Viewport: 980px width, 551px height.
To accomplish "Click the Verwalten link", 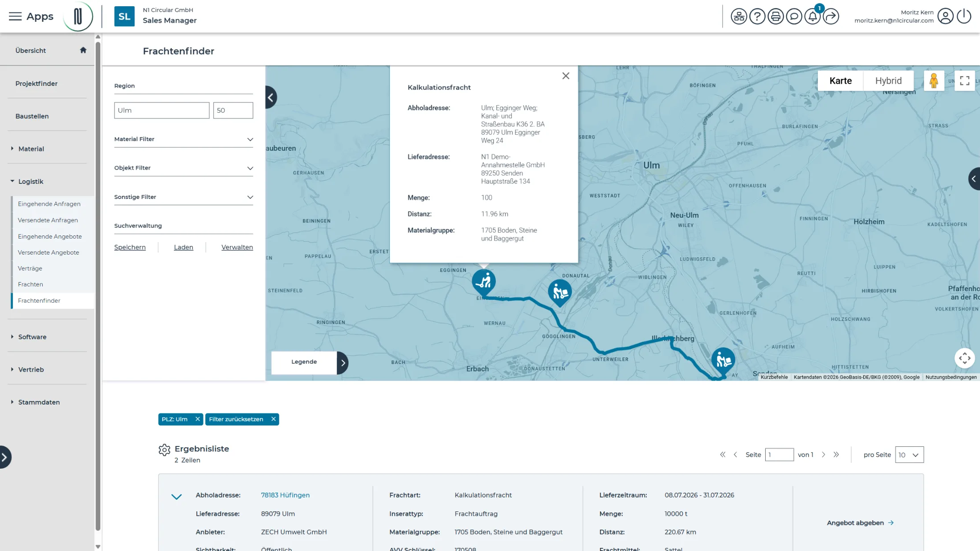I will click(237, 247).
